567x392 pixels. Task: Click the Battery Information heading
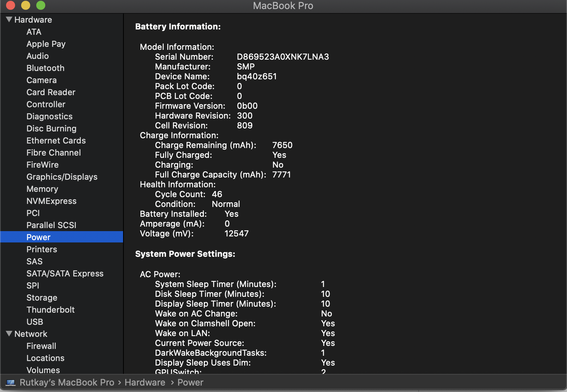tap(178, 26)
